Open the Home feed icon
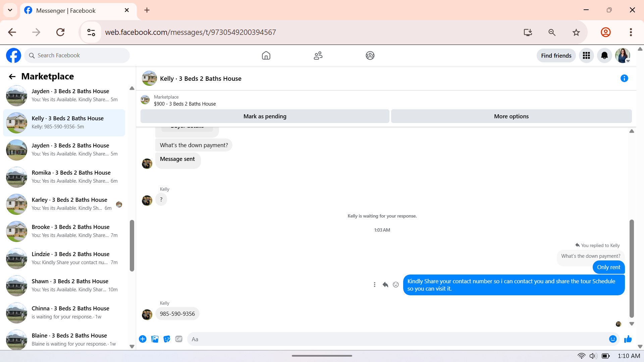The image size is (644, 362). (266, 55)
